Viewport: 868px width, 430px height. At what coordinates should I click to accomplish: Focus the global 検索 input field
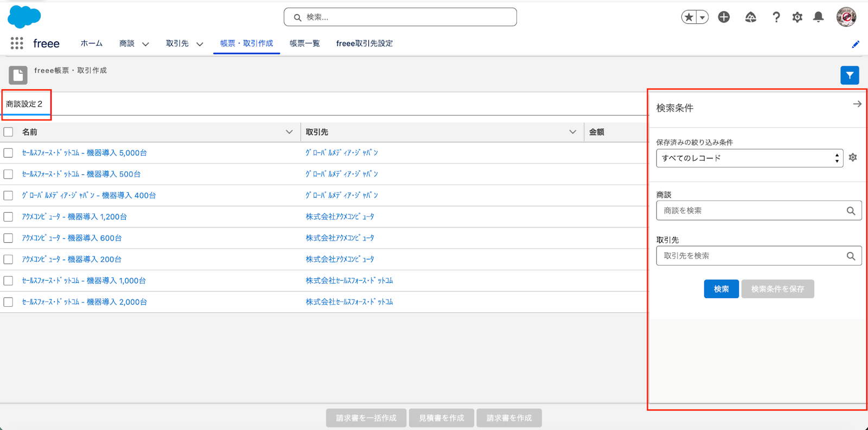click(400, 17)
